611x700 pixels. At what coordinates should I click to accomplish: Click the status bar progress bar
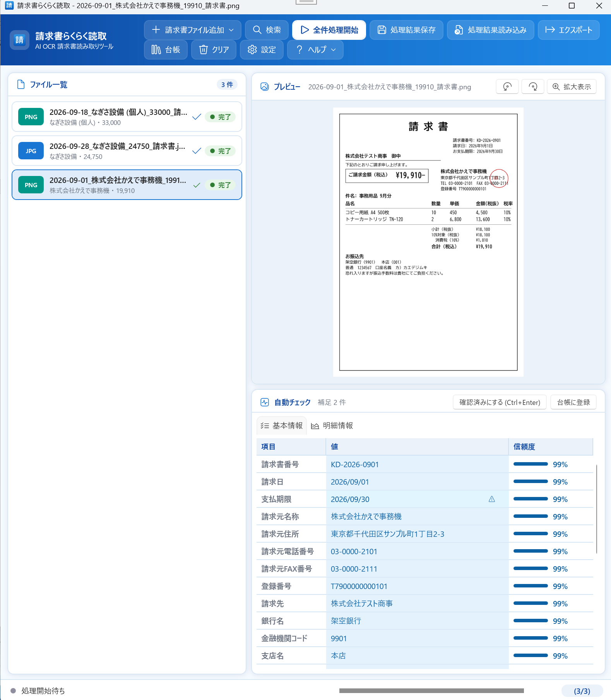click(x=431, y=691)
